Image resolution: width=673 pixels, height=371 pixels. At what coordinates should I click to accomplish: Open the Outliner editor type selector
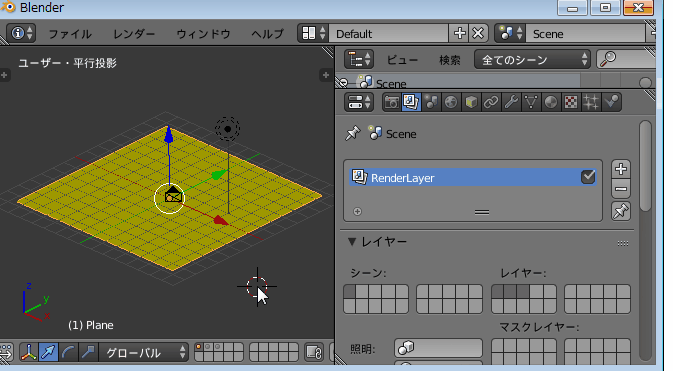359,59
